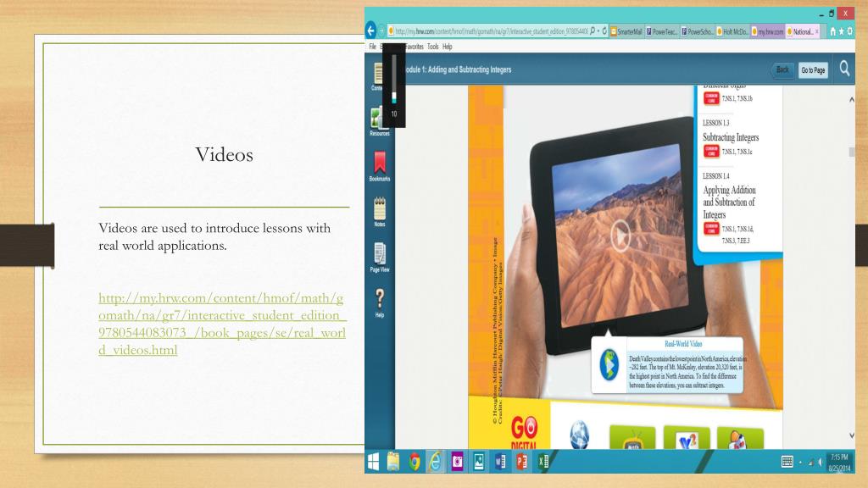Refresh the page with the reload icon
Viewport: 868px width, 488px height.
tap(604, 31)
